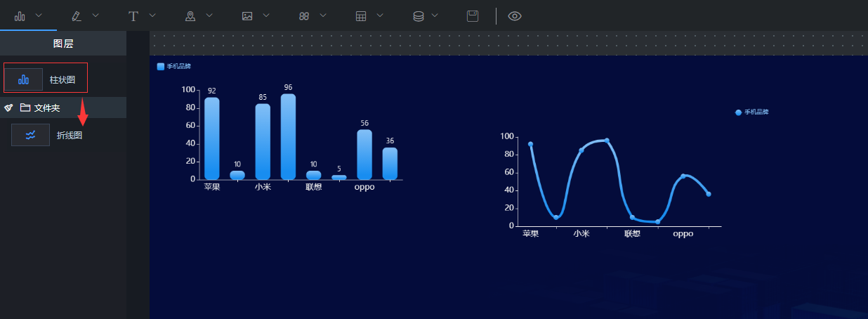The width and height of the screenshot is (868, 319).
Task: Click 小米 axis label on bar chart
Action: point(263,187)
